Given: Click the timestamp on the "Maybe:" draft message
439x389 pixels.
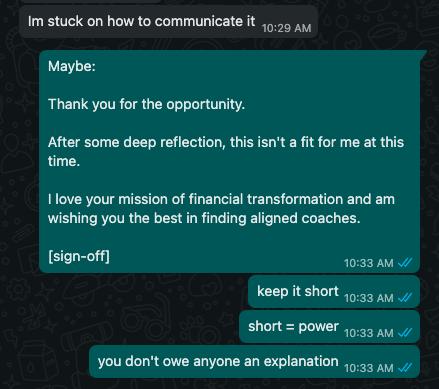Looking at the screenshot, I should point(369,263).
